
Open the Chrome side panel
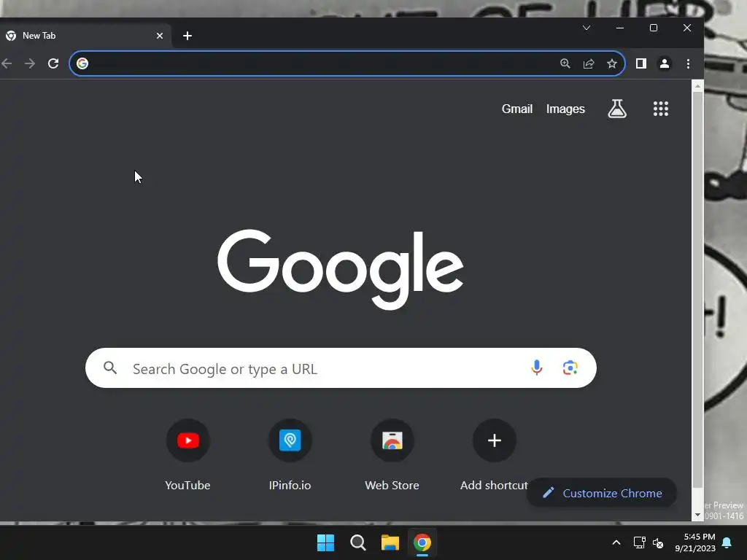641,63
